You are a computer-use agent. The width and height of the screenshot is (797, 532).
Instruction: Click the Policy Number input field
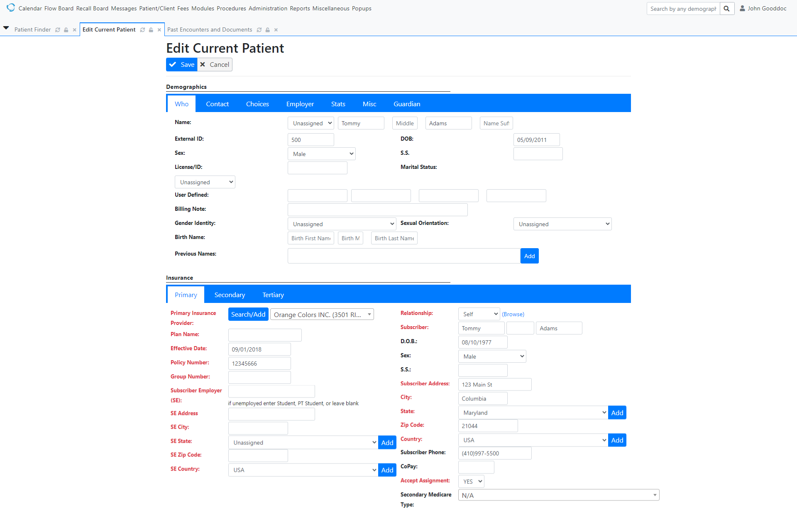click(259, 363)
